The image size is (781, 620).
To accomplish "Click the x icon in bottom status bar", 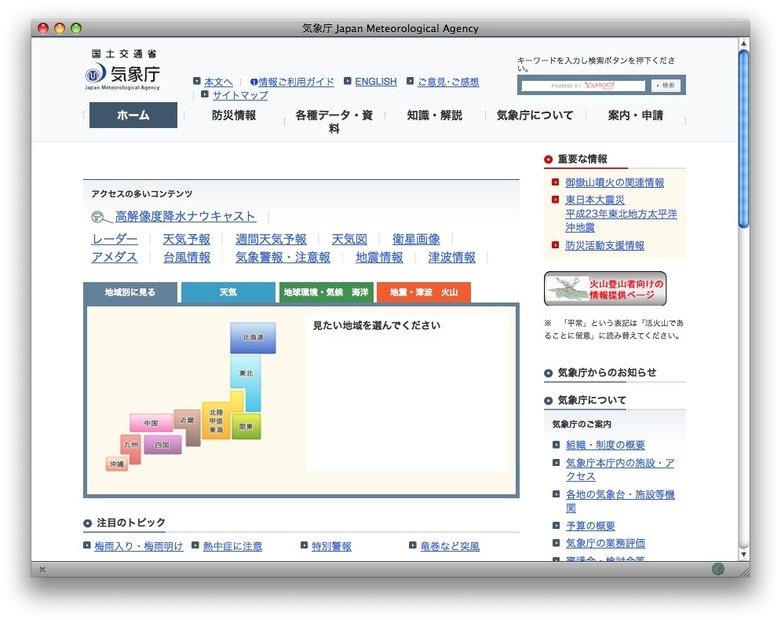I will point(42,569).
